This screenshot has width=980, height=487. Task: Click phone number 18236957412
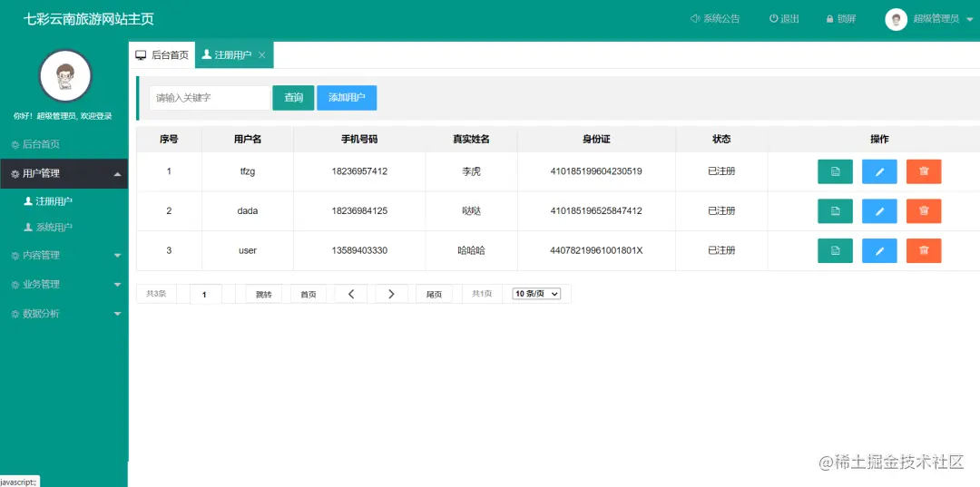359,171
